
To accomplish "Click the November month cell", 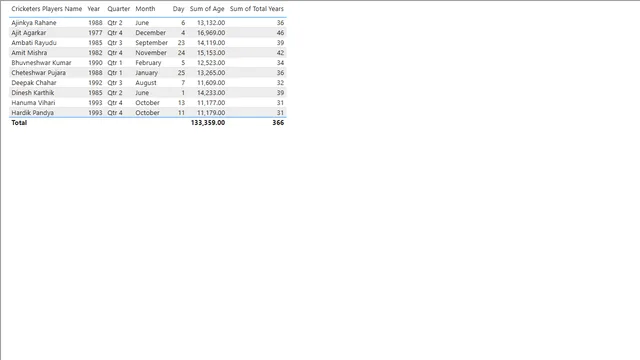I will tap(151, 53).
